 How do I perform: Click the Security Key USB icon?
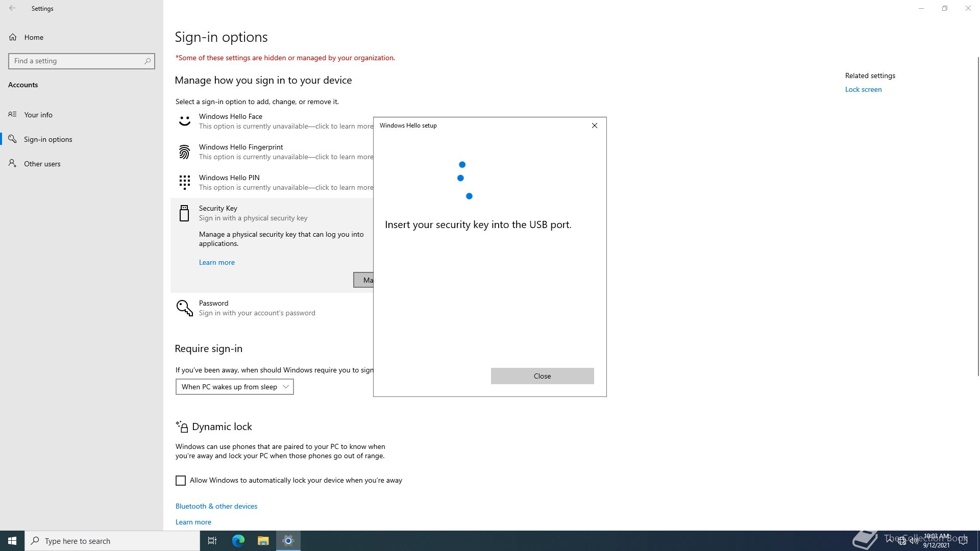click(184, 213)
